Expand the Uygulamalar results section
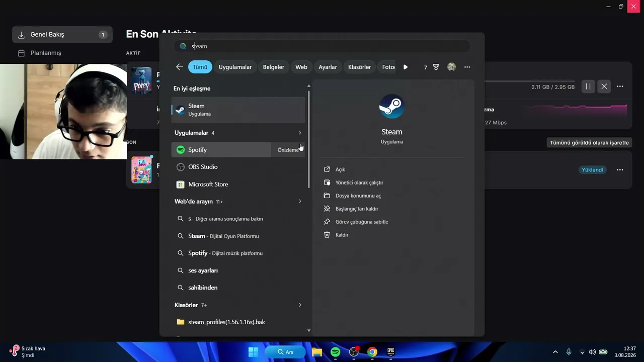Screen dimensions: 644x362 pos(300,133)
